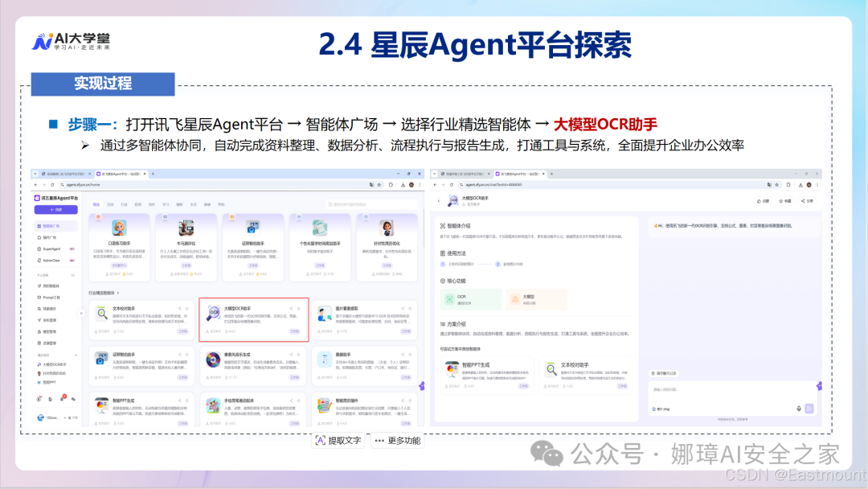
Task: Select the 行业 category tab
Action: coord(125,204)
